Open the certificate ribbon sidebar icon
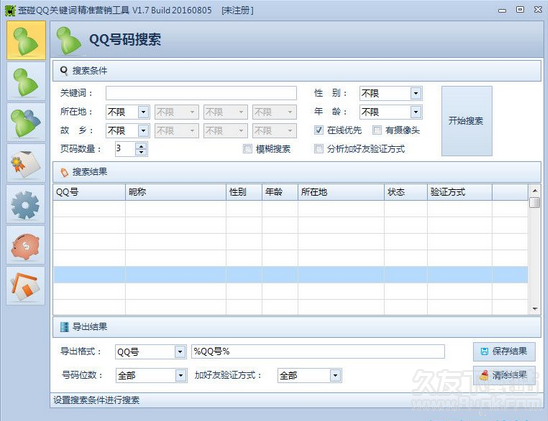The height and width of the screenshot is (421, 548). [x=26, y=163]
